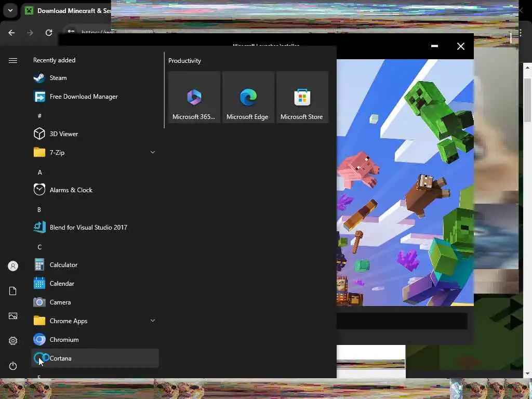Open the Pictures shortcut icon
532x399 pixels.
[x=13, y=316]
